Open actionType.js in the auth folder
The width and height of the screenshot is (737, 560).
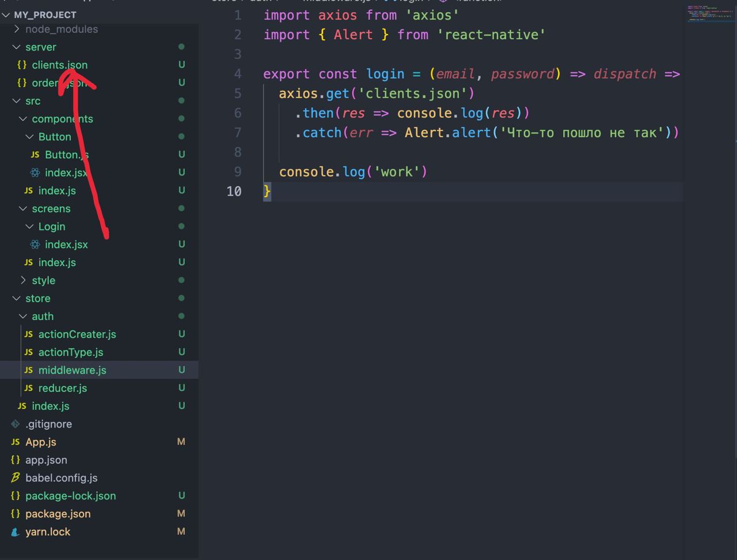(x=71, y=352)
